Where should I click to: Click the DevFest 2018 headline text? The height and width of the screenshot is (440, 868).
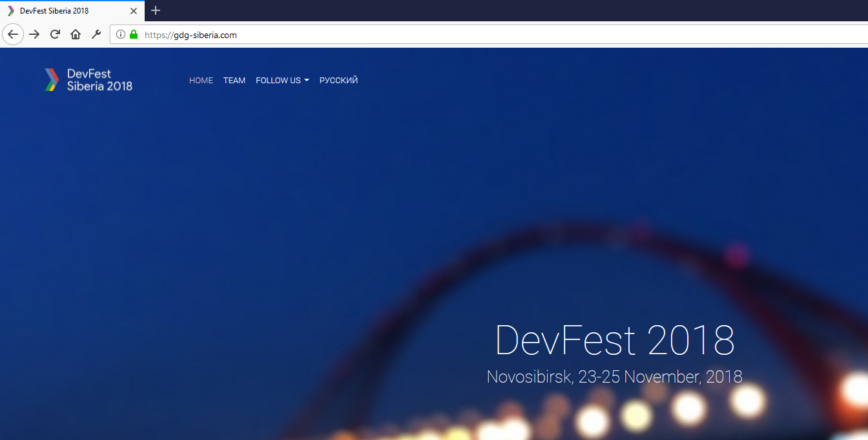615,340
